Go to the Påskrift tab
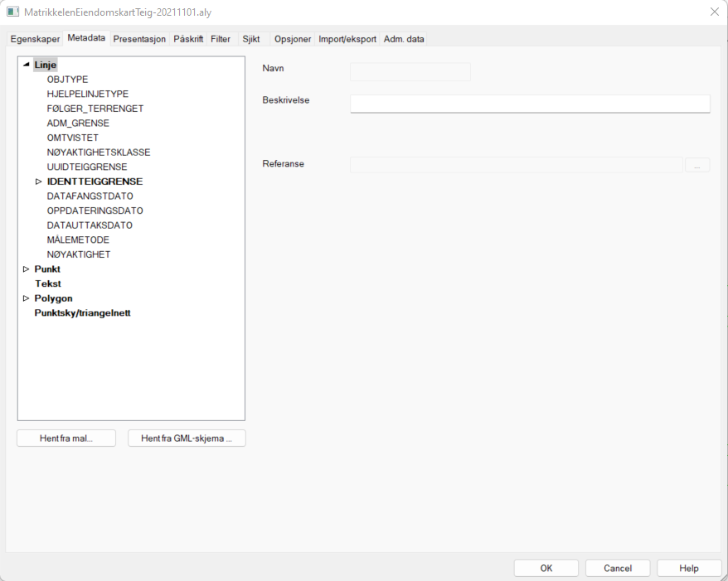Image resolution: width=728 pixels, height=581 pixels. pos(188,39)
